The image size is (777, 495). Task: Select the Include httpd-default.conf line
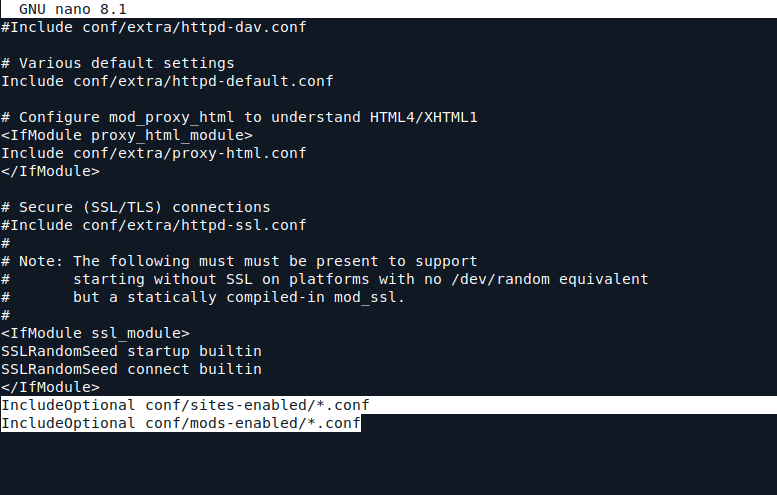coord(167,81)
